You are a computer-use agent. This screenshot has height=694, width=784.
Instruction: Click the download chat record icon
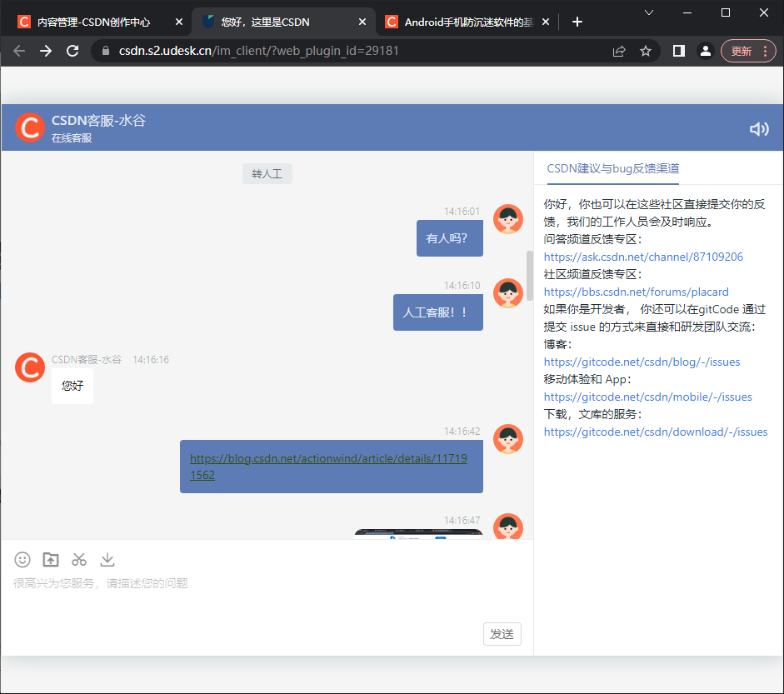coord(107,560)
